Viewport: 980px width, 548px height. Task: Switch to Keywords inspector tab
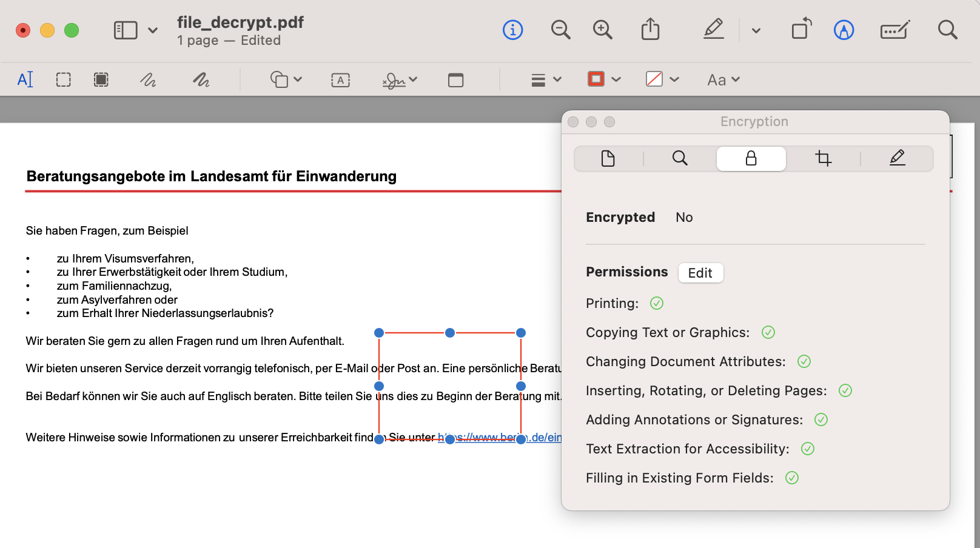[x=680, y=159]
